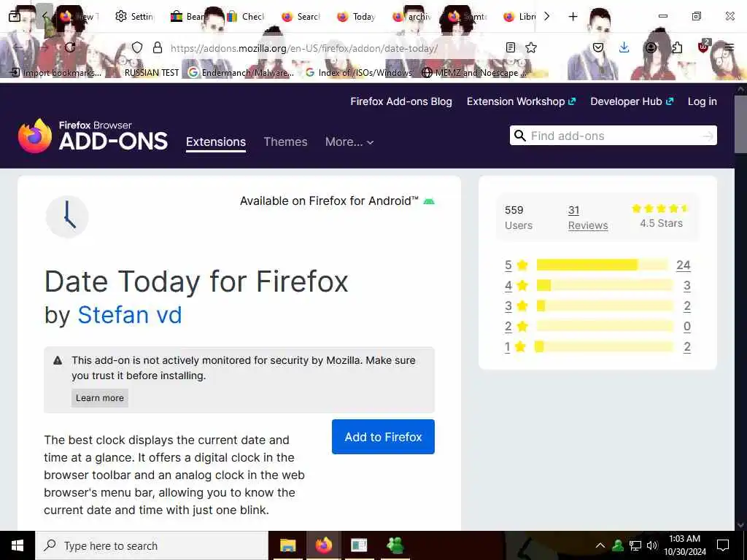Viewport: 747px width, 560px height.
Task: Switch to the Search tab
Action: (x=301, y=17)
